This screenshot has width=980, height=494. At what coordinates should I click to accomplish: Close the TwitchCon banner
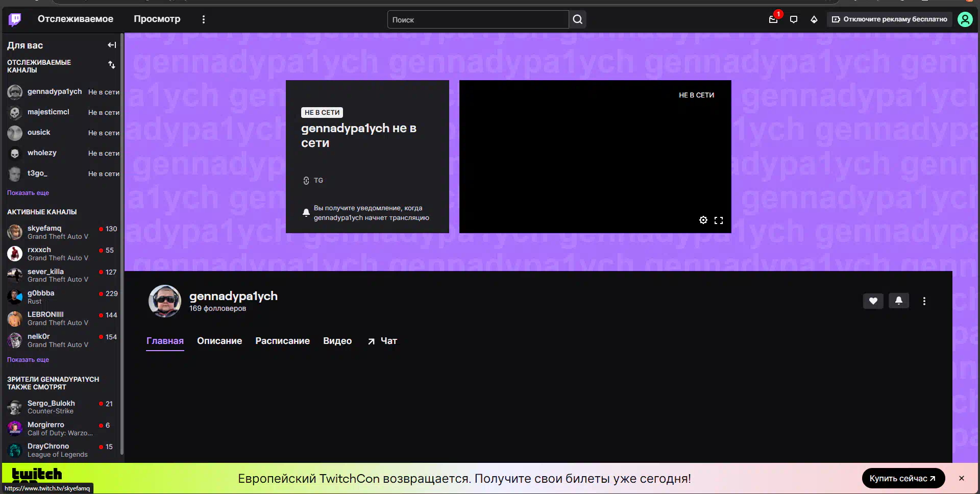point(962,478)
